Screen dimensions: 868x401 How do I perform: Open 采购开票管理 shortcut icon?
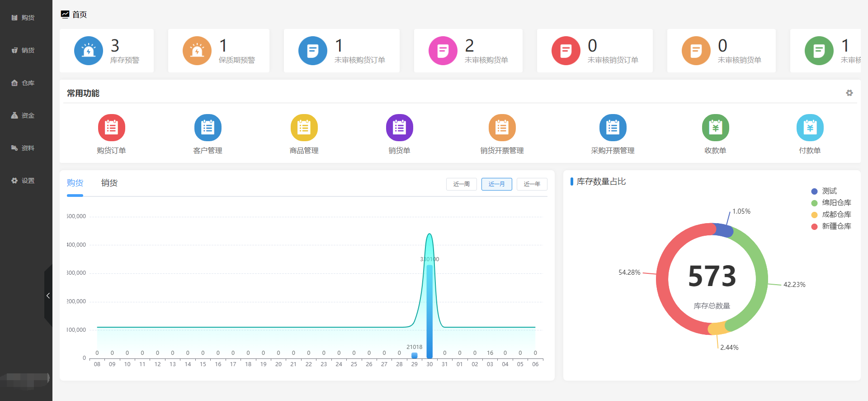pyautogui.click(x=613, y=128)
